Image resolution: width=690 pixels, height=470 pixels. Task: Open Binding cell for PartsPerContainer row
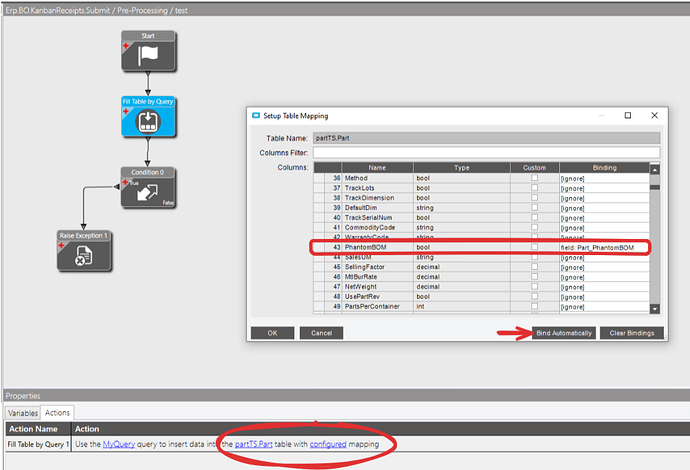coord(604,307)
